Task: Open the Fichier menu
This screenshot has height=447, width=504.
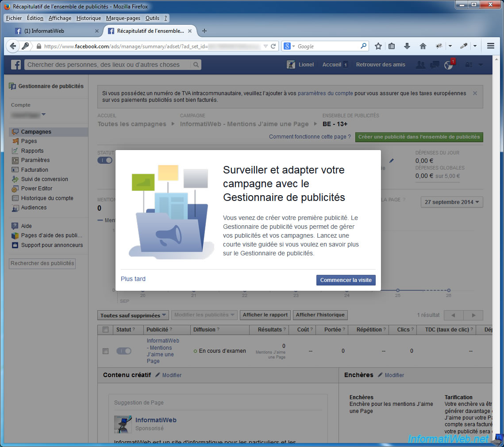Action: 14,18
